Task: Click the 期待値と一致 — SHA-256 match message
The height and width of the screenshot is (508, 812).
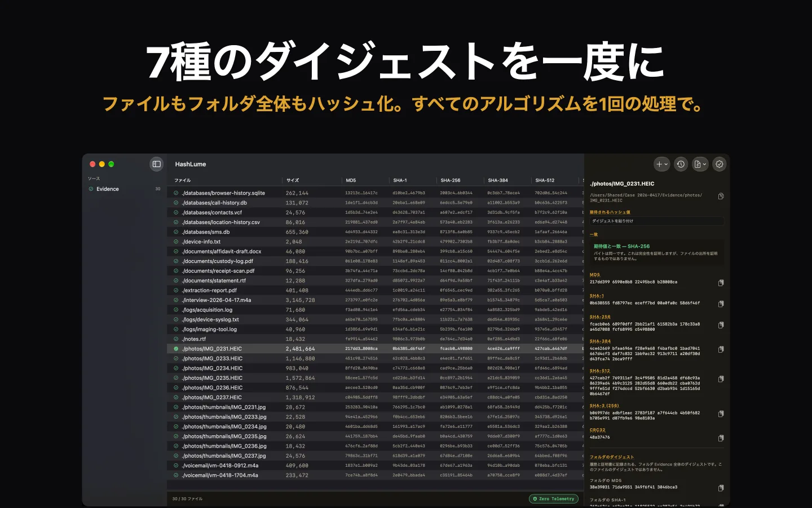Action: click(x=621, y=247)
